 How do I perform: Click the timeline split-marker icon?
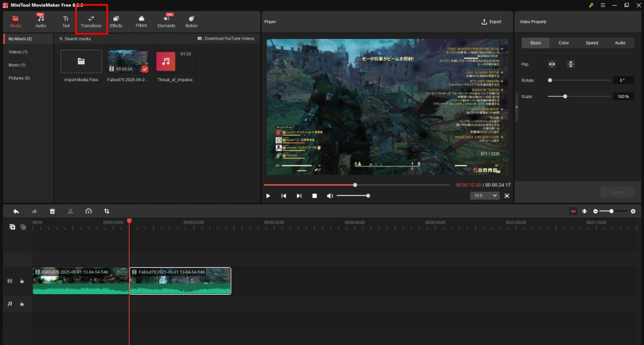(x=584, y=211)
